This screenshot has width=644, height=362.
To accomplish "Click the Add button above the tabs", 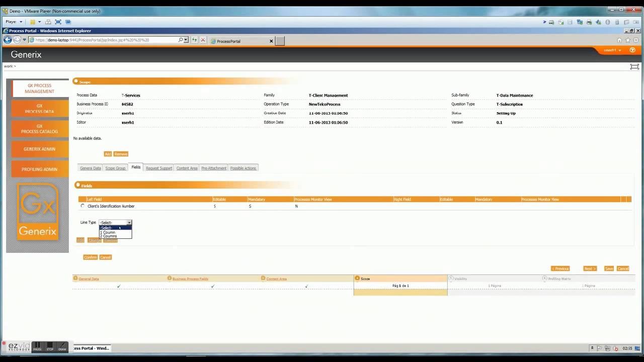I will pyautogui.click(x=108, y=154).
